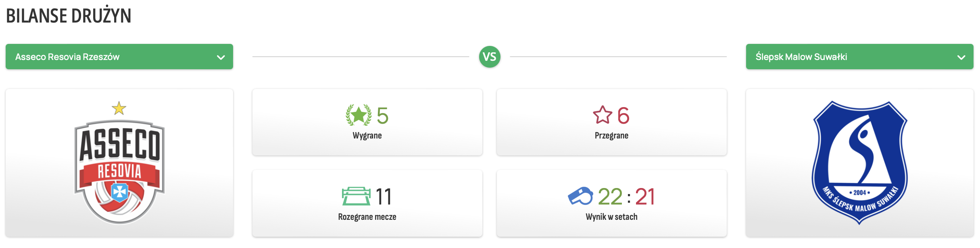Click the gold star above Asseco logo
980x248 pixels.
pyautogui.click(x=119, y=108)
